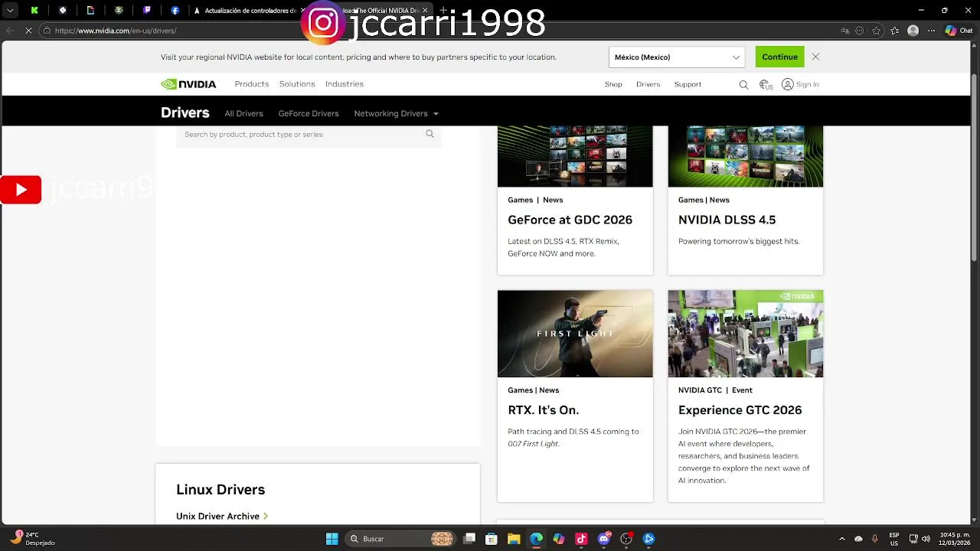
Task: Click the GeForce at GDC 2026 thumbnail image
Action: coord(575,156)
